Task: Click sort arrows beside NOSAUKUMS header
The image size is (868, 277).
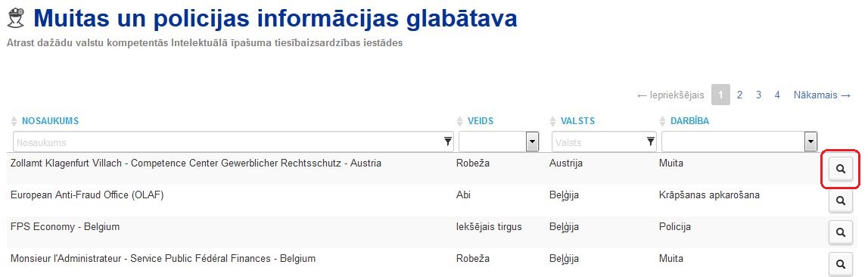Action: coord(14,121)
